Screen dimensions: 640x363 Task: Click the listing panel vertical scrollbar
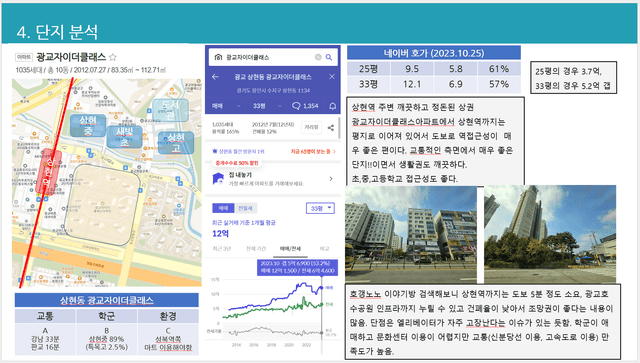pyautogui.click(x=339, y=128)
